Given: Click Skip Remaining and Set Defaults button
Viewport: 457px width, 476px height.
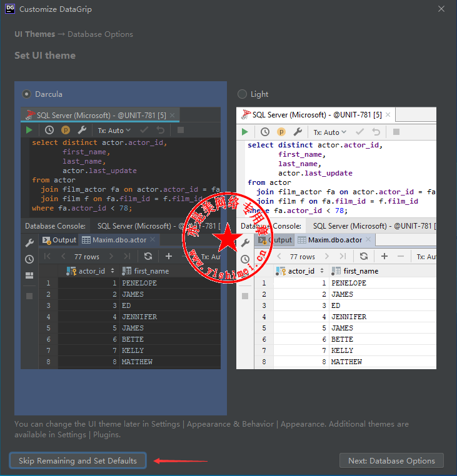Looking at the screenshot, I should coord(78,460).
